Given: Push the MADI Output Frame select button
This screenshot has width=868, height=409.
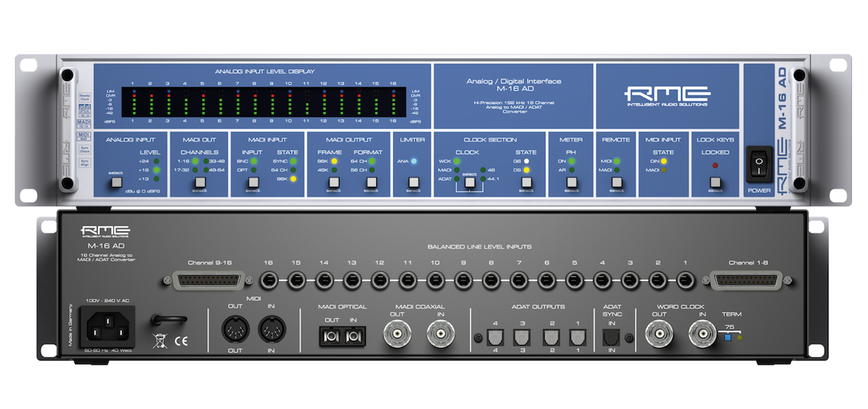Looking at the screenshot, I should (x=333, y=182).
